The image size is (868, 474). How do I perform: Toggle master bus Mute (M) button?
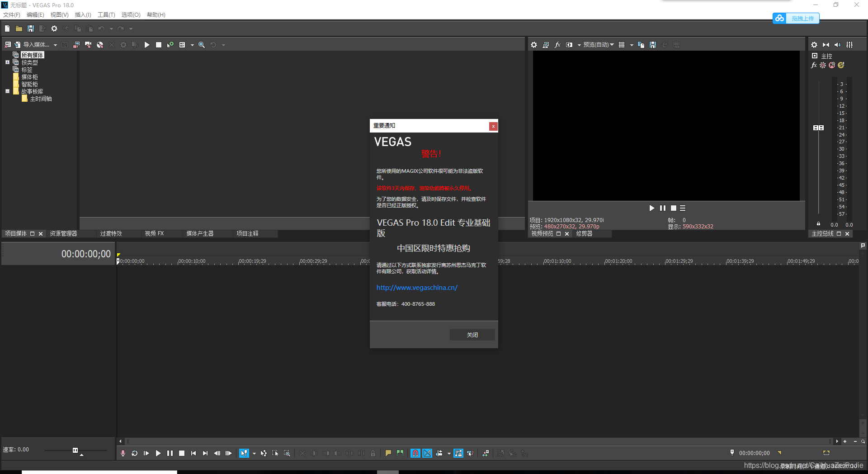click(832, 65)
